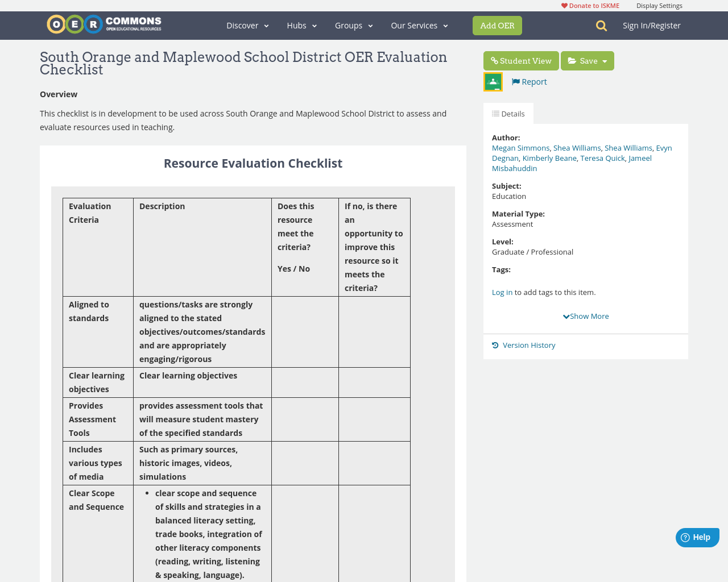Share resource to Google Classroom

[493, 81]
